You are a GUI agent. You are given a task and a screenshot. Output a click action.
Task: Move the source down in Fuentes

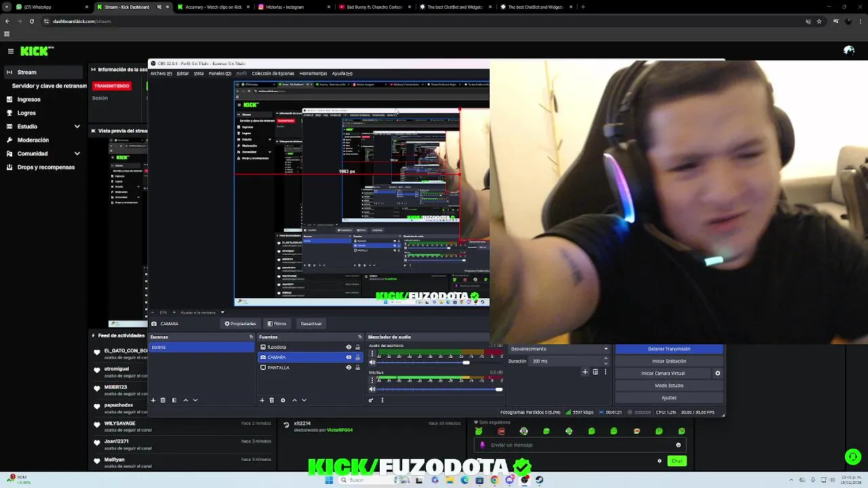tap(304, 400)
